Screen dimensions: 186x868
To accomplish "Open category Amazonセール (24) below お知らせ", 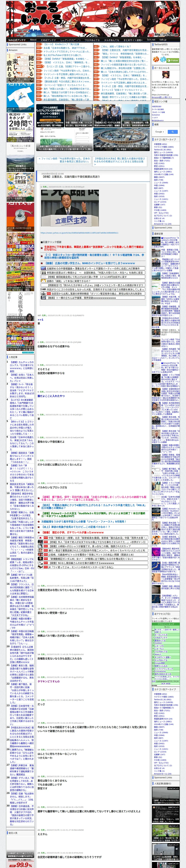I will (162, 224).
